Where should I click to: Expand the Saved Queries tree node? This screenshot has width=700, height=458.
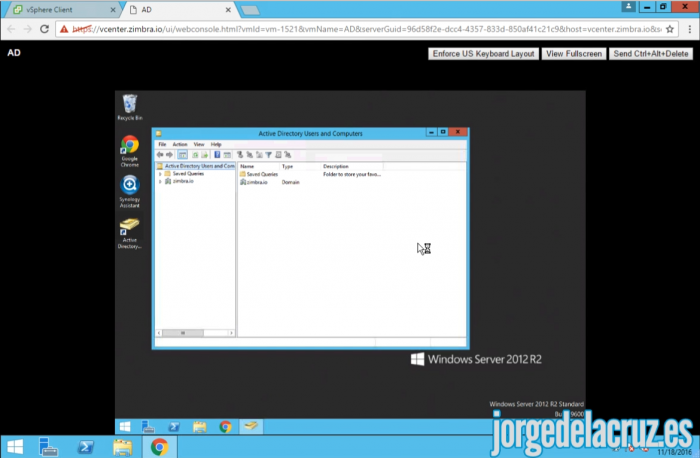[160, 174]
